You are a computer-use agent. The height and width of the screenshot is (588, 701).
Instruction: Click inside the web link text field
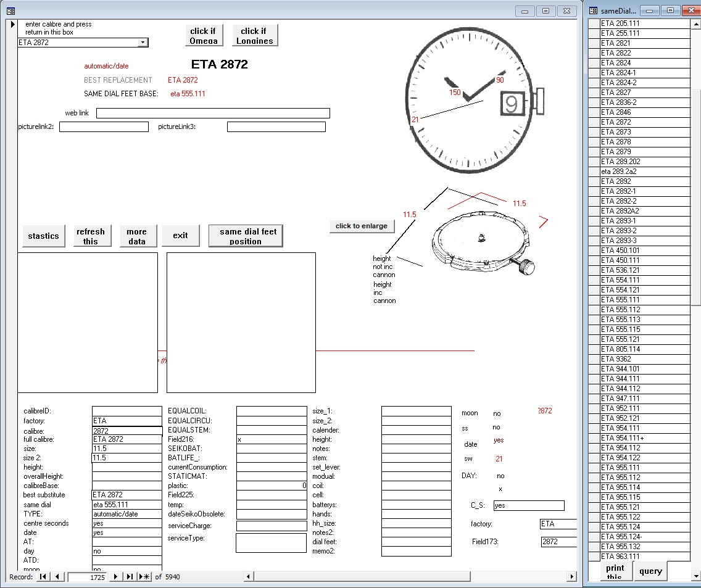coord(213,114)
